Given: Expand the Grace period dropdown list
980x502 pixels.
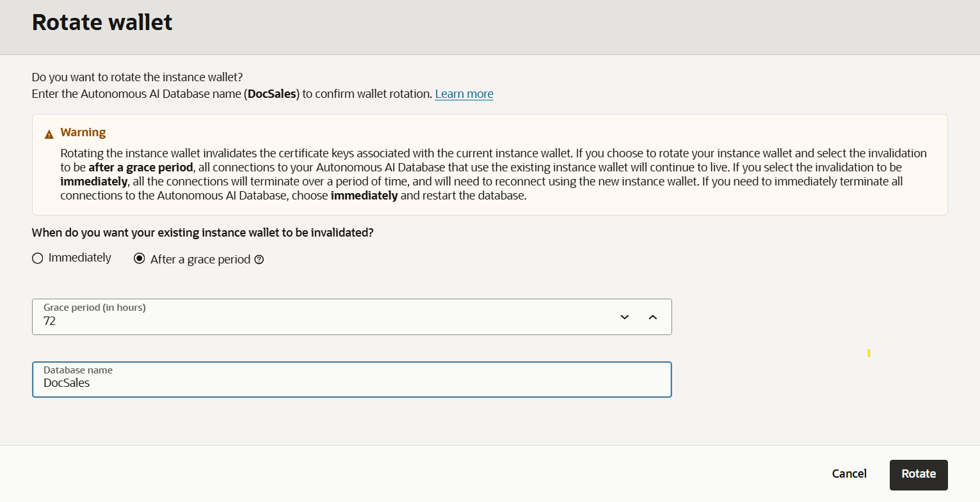Looking at the screenshot, I should (623, 317).
